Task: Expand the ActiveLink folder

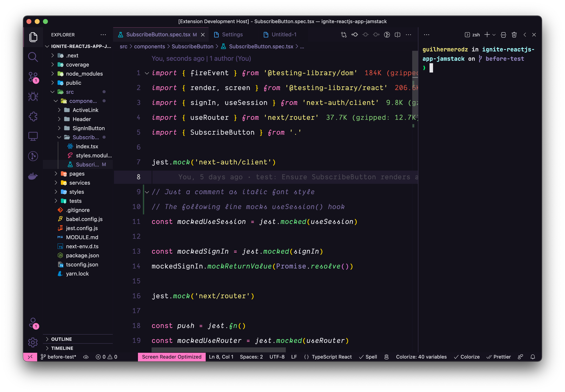Action: pos(78,110)
